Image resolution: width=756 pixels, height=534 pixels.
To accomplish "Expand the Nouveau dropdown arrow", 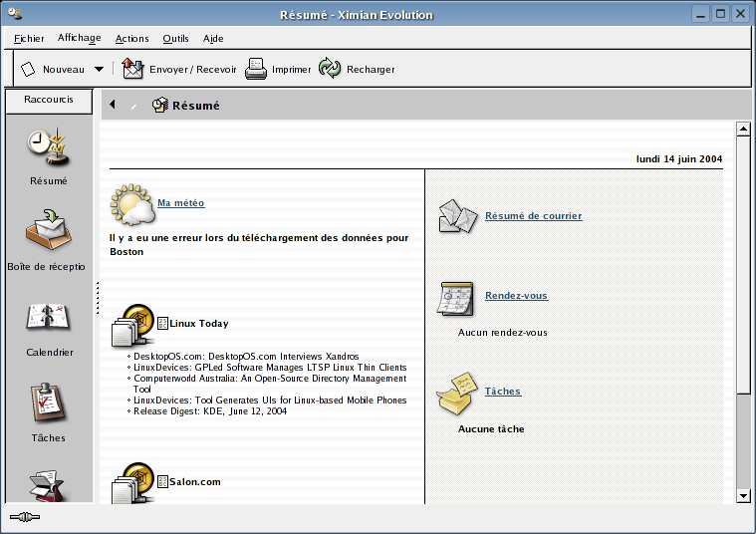I will tap(99, 70).
